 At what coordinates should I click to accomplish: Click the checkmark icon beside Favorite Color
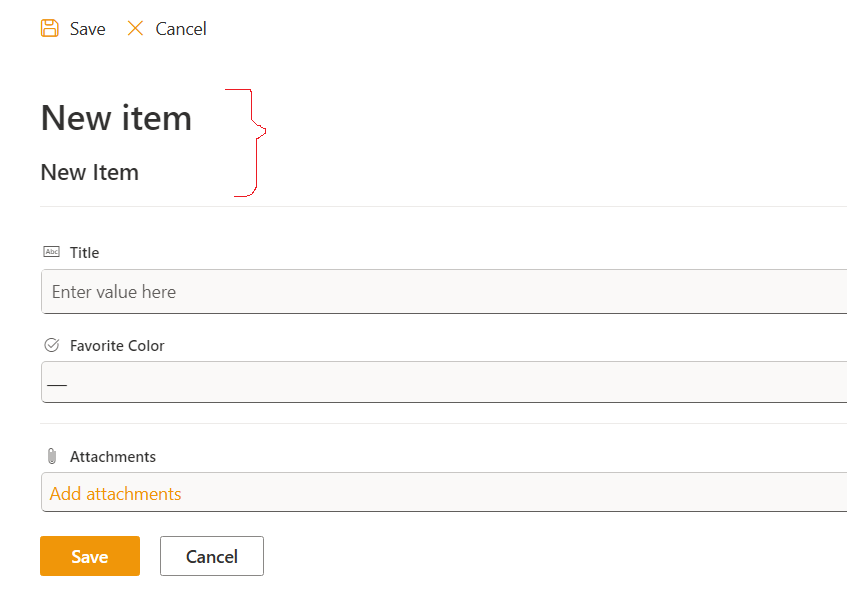[x=51, y=344]
